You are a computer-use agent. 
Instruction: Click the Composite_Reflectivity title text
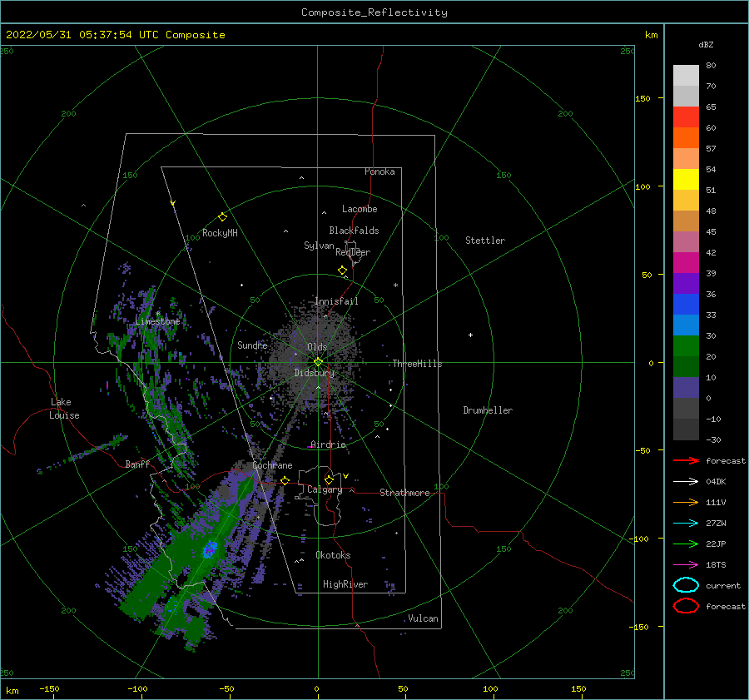click(374, 12)
